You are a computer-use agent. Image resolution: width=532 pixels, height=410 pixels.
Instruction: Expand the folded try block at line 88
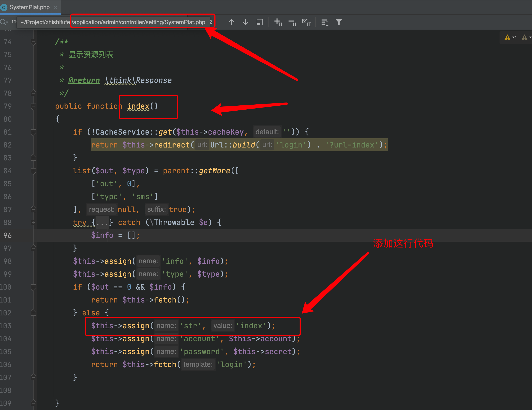pyautogui.click(x=33, y=222)
